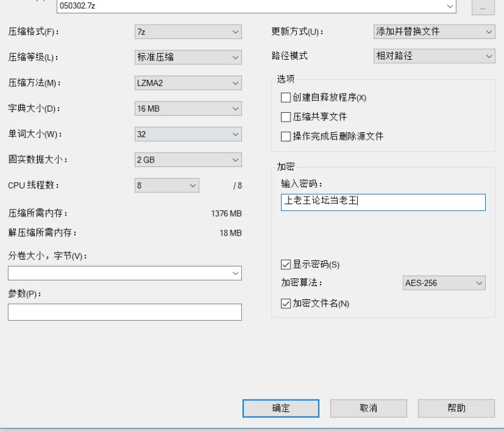
Task: Open the CPU 线程数 dropdown showing 8
Action: click(167, 185)
